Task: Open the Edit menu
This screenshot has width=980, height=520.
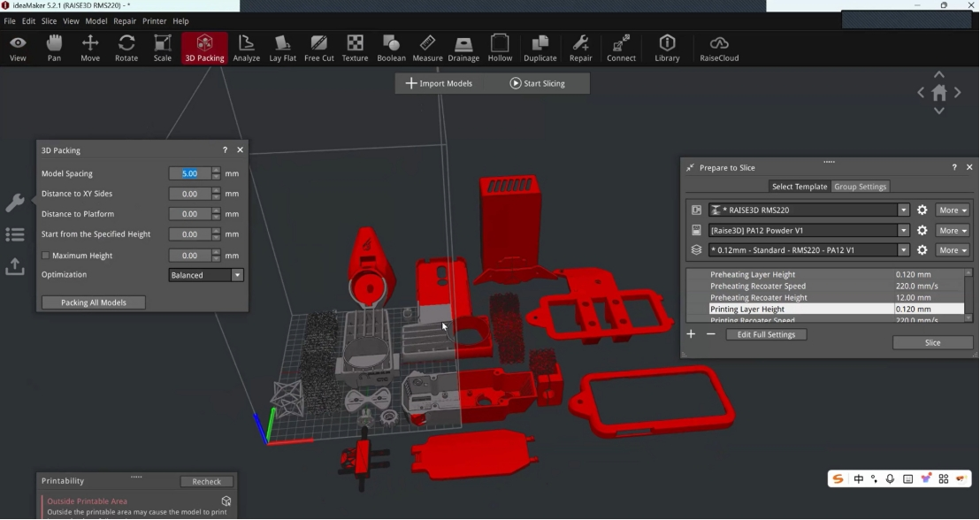Action: point(29,20)
